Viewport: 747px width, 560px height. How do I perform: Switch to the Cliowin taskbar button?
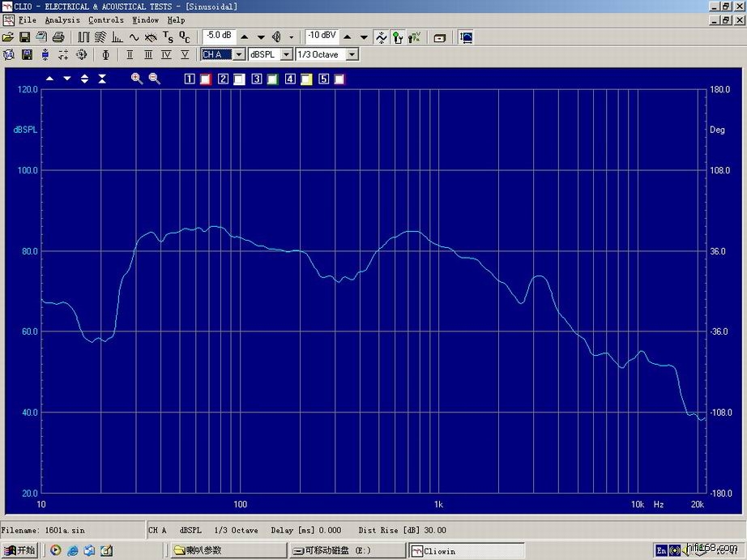tap(466, 551)
